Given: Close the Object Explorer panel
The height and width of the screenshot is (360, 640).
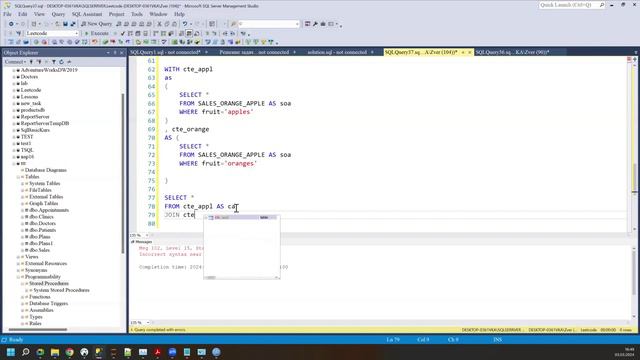Looking at the screenshot, I should tap(121, 53).
